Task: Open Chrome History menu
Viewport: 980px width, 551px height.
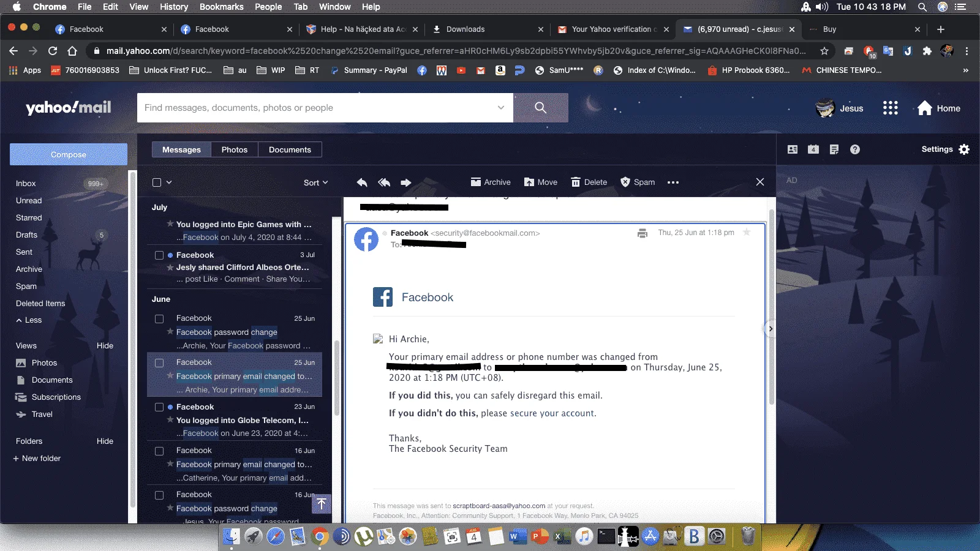Action: [174, 7]
